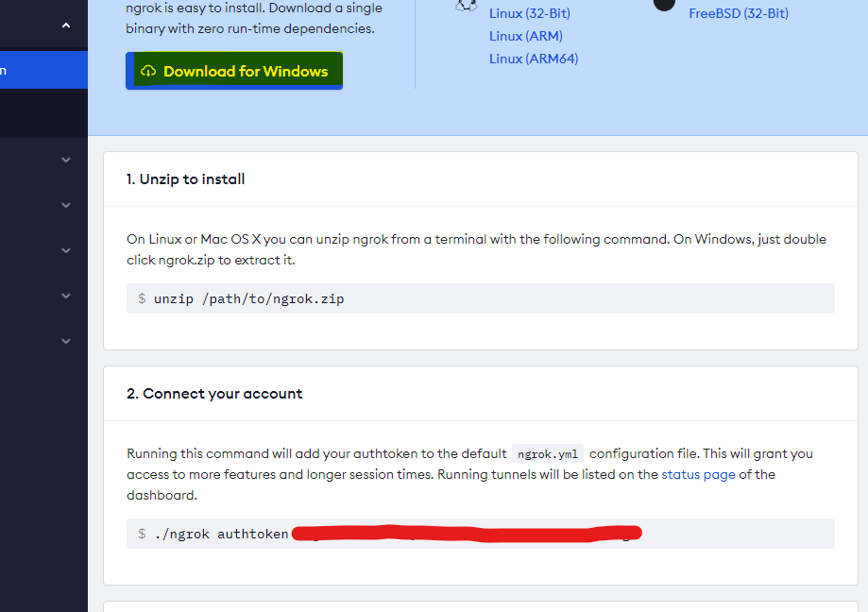Expand the second collapsed sidebar section chevron
This screenshot has height=612, width=868.
click(66, 205)
